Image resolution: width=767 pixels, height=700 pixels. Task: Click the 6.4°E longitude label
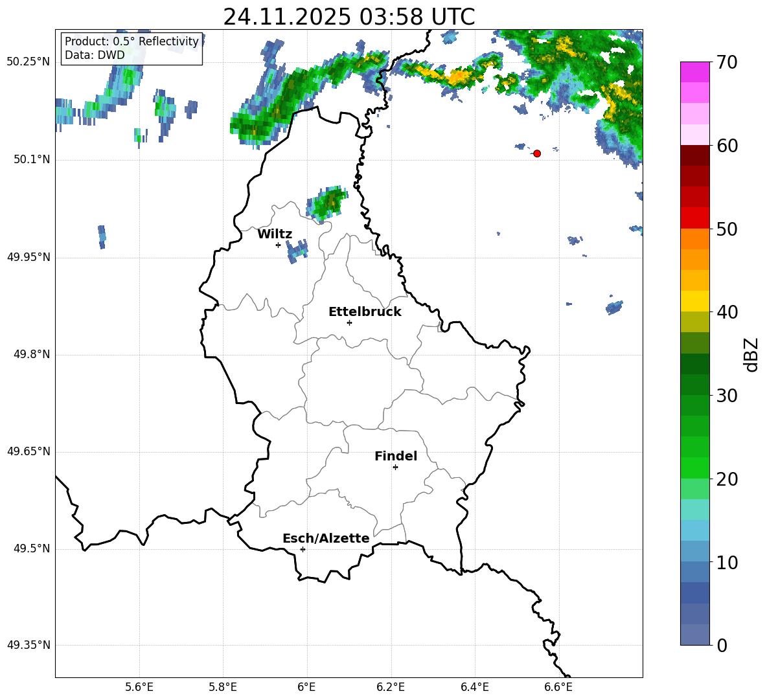pyautogui.click(x=475, y=687)
